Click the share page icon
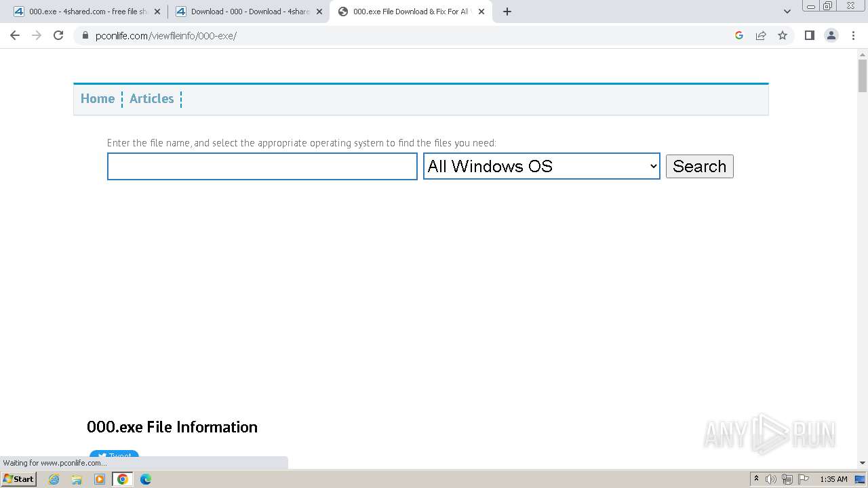 point(761,35)
